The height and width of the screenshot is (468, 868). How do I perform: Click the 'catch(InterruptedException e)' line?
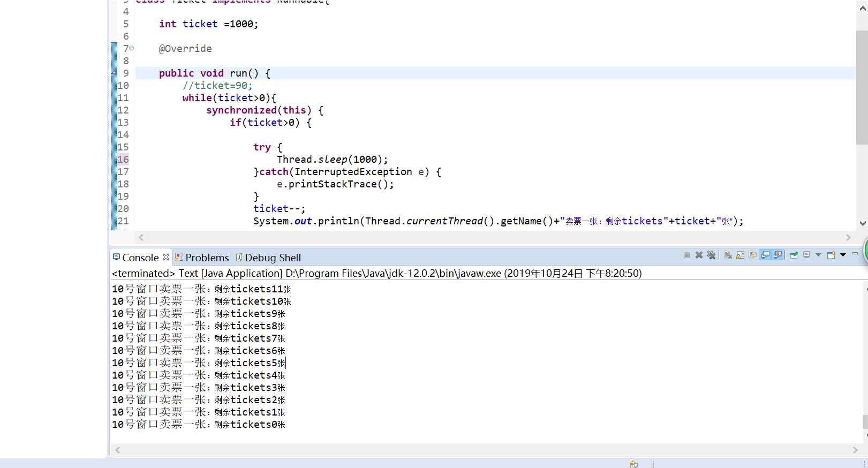[x=347, y=172]
